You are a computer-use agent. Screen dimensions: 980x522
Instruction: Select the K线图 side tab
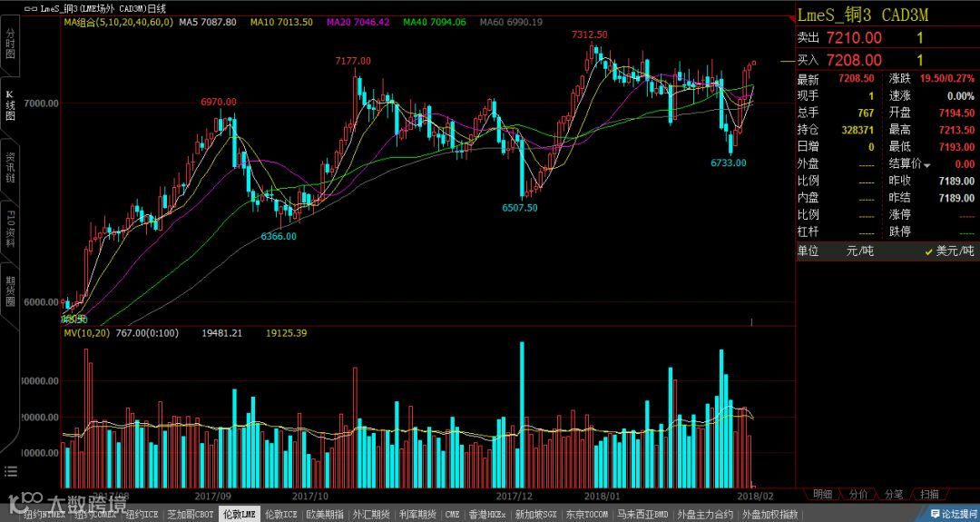[9, 105]
